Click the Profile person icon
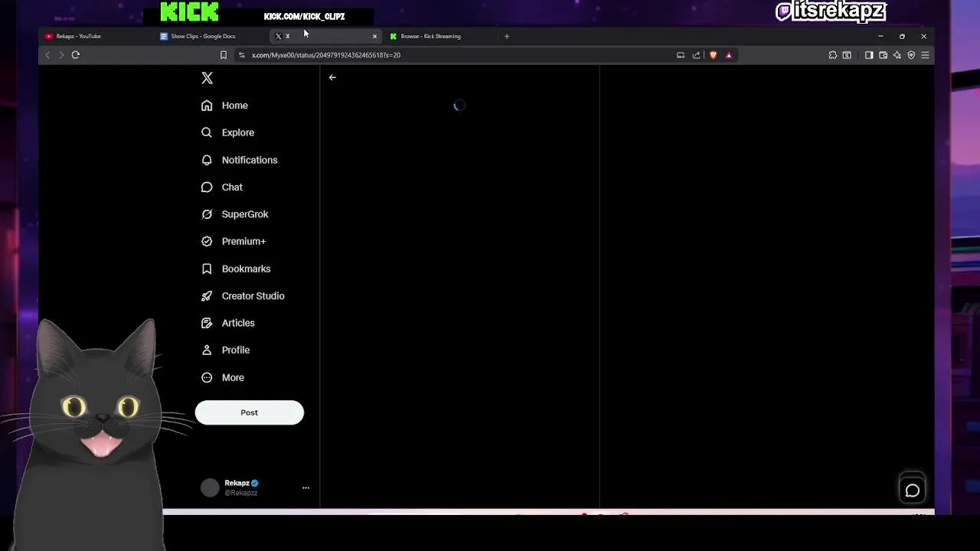The image size is (980, 551). click(207, 350)
